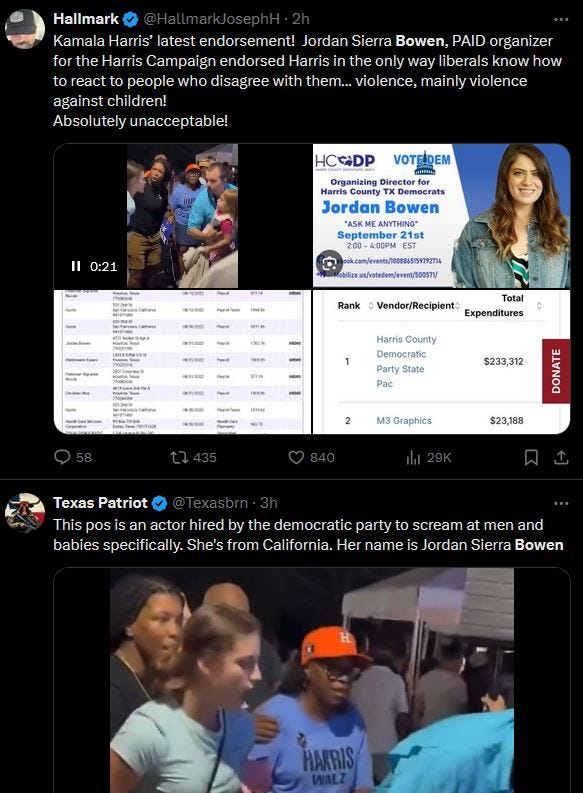The height and width of the screenshot is (793, 583).
Task: View analytics for the Hallmark tweet
Action: tap(428, 457)
